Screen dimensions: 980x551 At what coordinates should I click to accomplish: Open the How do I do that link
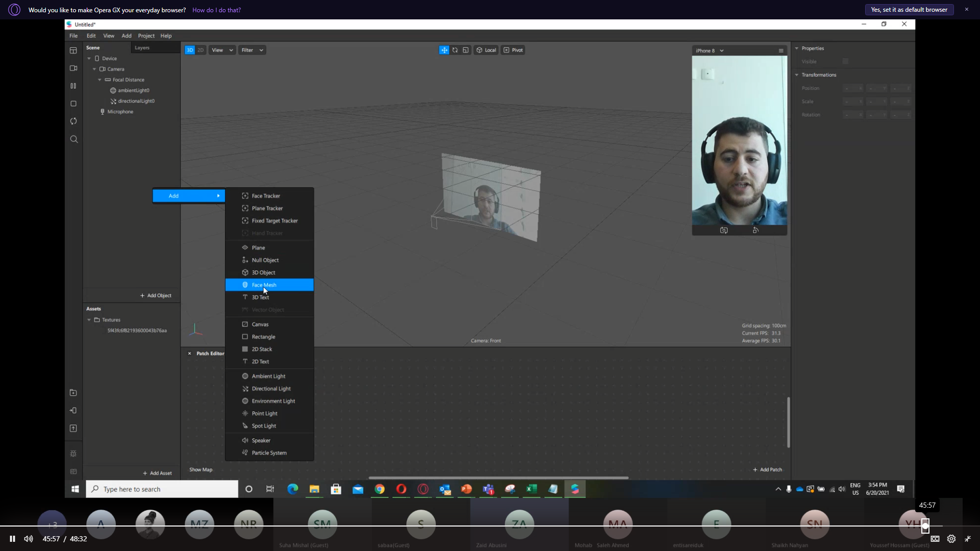coord(216,10)
